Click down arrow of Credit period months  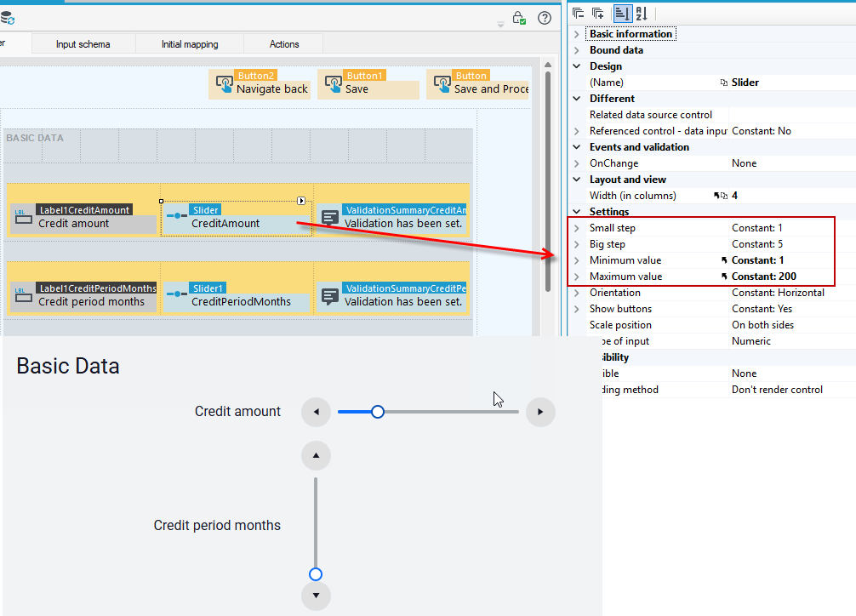316,596
